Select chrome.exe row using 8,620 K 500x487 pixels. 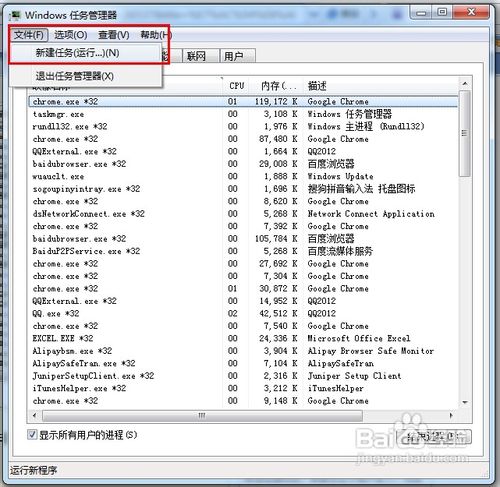tap(243, 201)
